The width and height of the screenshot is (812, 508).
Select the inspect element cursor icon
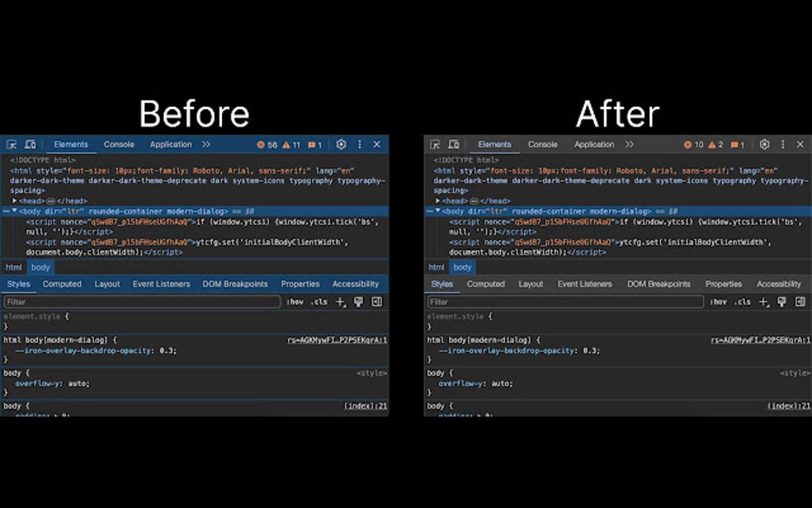(13, 144)
